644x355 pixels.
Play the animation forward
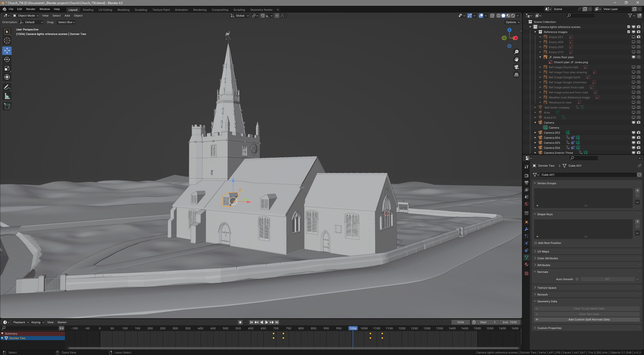[267, 322]
